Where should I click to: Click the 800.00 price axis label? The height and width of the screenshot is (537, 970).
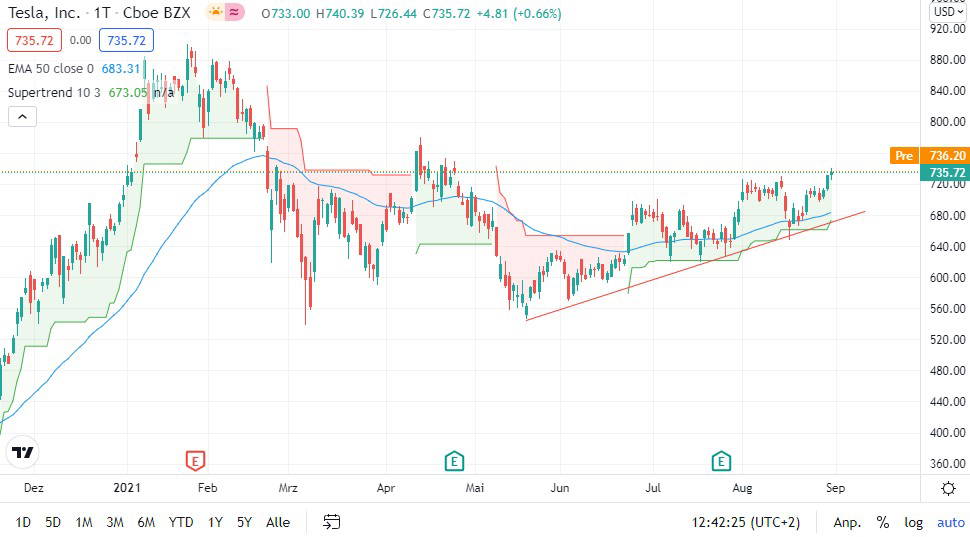(947, 121)
